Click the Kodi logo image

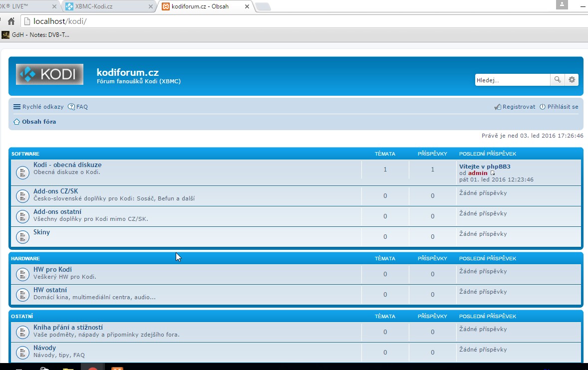(49, 74)
